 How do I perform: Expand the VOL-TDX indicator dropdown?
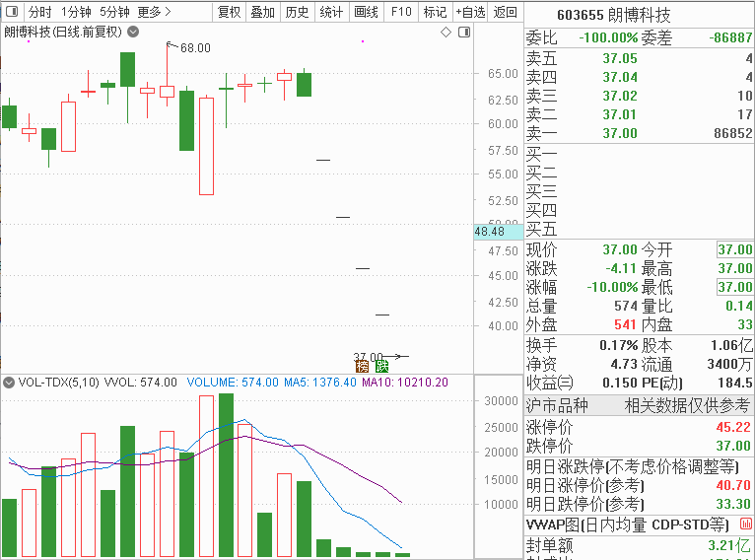pos(10,382)
